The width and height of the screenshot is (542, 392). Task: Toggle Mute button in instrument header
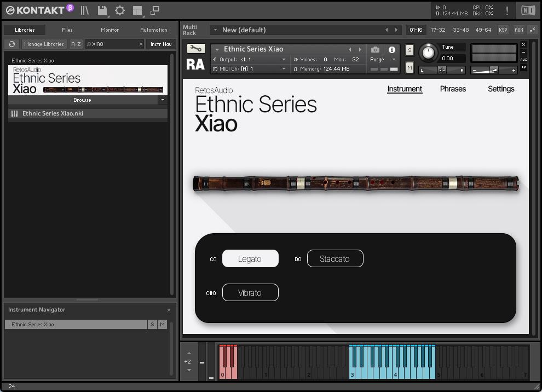pos(410,67)
